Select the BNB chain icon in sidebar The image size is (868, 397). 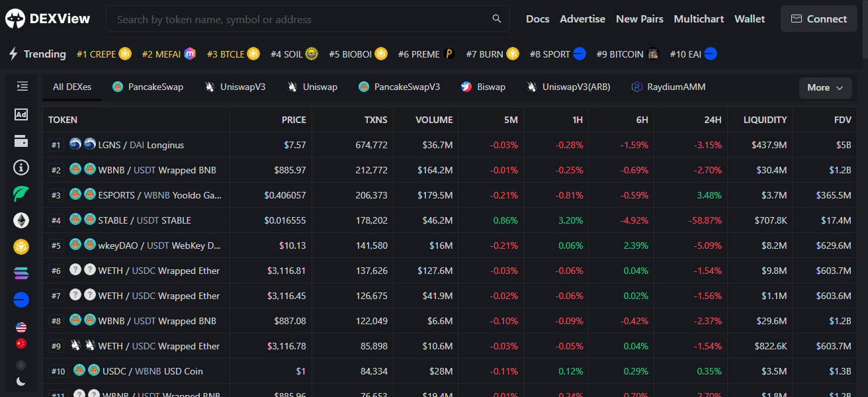(x=21, y=247)
